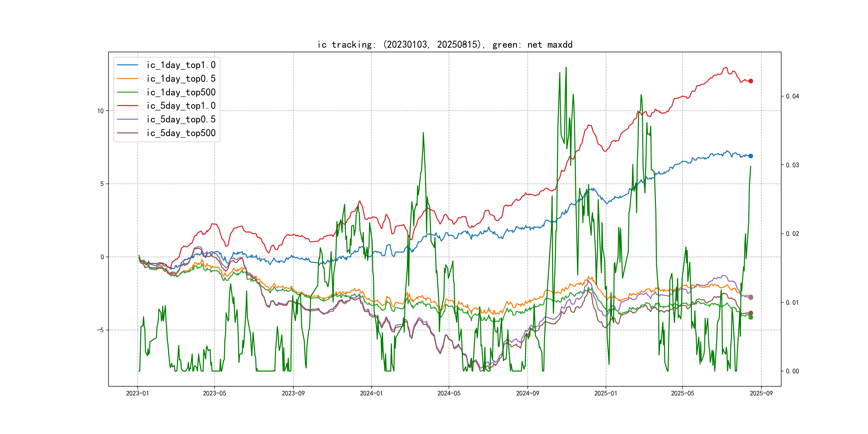
Task: Click the right y-axis label 0.02
Action: 792,234
